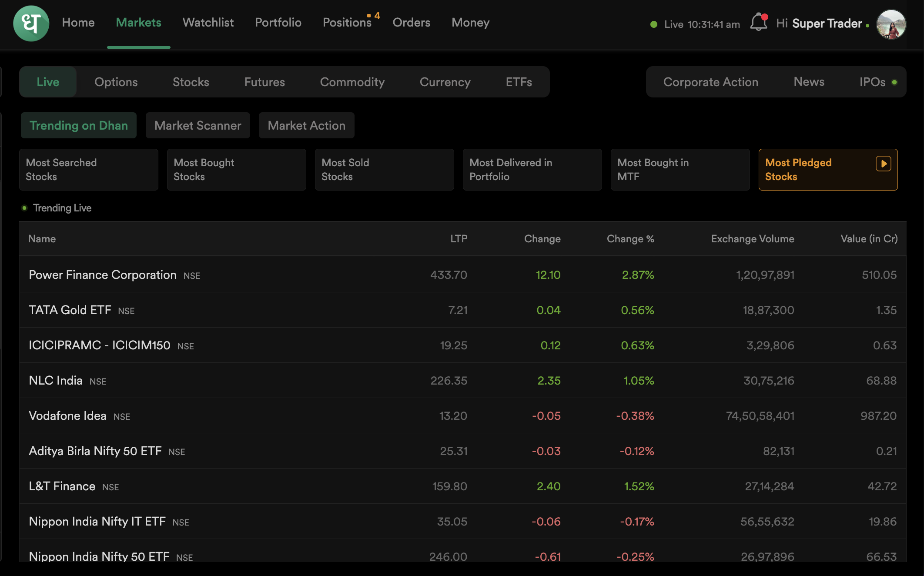Sort by the LTP column header
Viewport: 924px width, 576px height.
(459, 239)
